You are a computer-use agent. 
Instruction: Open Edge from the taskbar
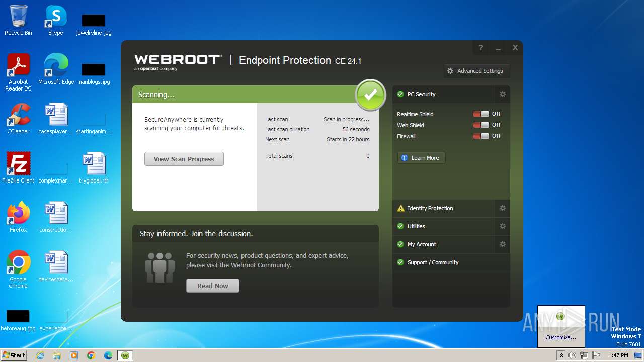click(x=108, y=355)
